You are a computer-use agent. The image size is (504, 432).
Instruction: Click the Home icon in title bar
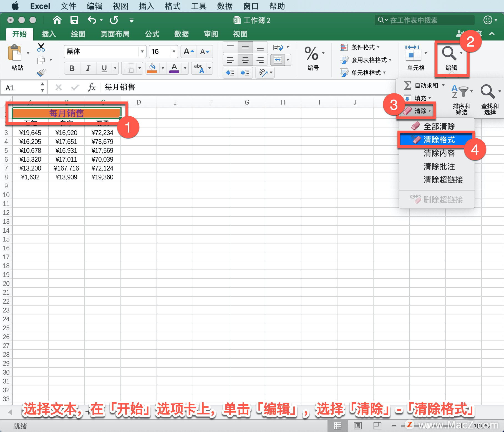(x=57, y=20)
